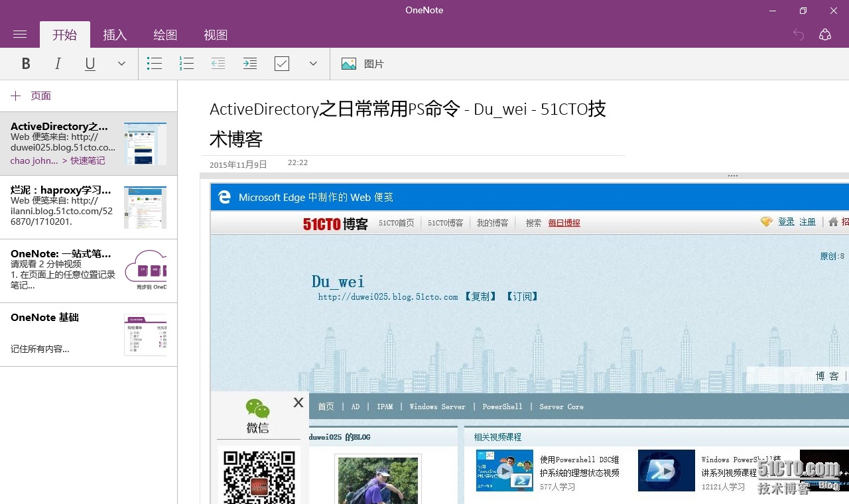Open the PowerShell blog menu item

point(502,407)
